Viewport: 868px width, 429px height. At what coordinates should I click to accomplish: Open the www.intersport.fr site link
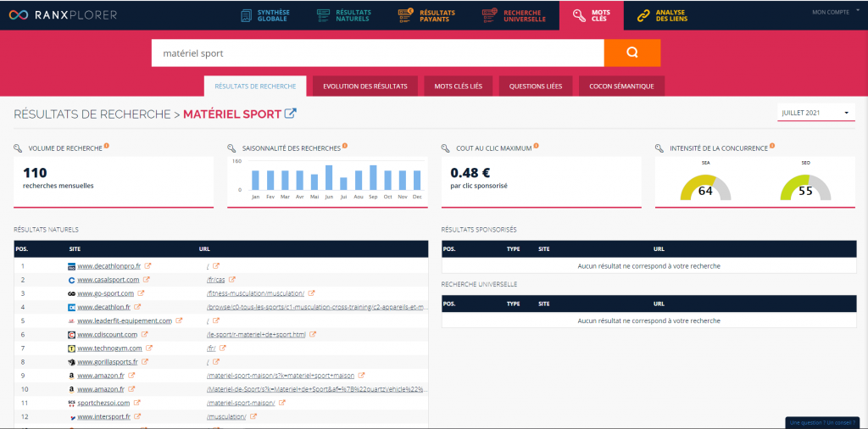pos(104,417)
